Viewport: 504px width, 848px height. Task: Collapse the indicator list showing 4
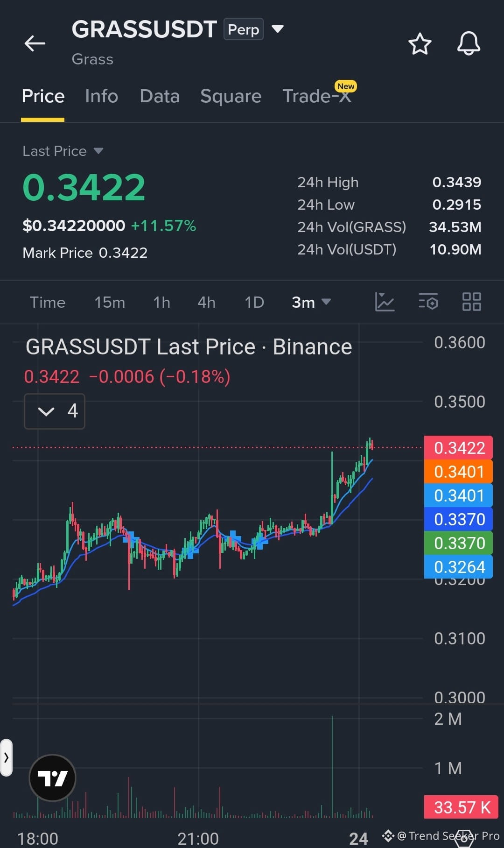point(55,411)
